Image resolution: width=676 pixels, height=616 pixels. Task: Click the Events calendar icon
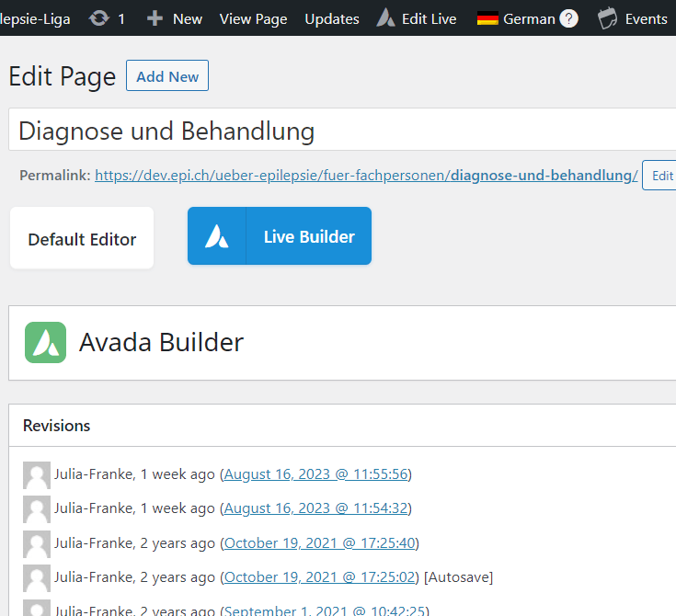click(607, 18)
